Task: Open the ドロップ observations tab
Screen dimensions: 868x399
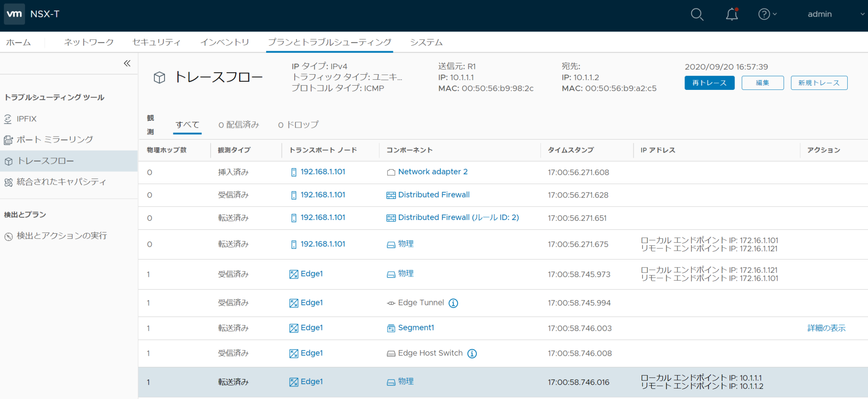Action: pyautogui.click(x=298, y=124)
